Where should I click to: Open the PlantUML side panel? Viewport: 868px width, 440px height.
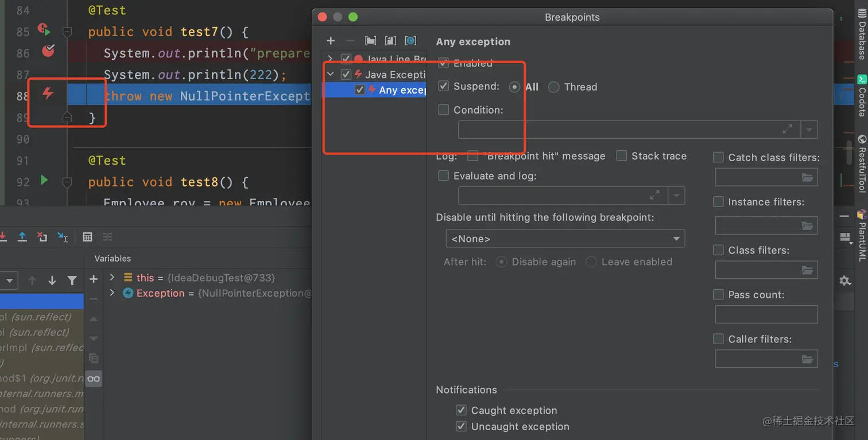862,235
